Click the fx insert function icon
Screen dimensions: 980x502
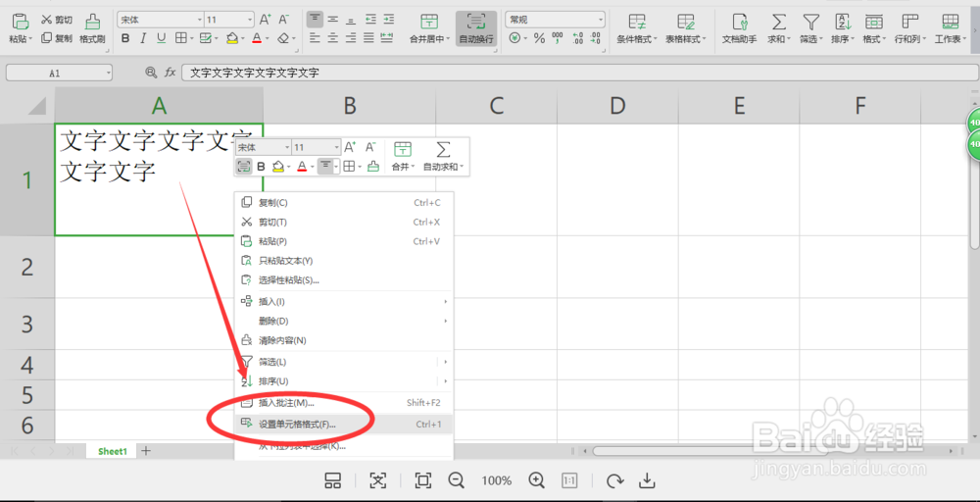point(170,73)
